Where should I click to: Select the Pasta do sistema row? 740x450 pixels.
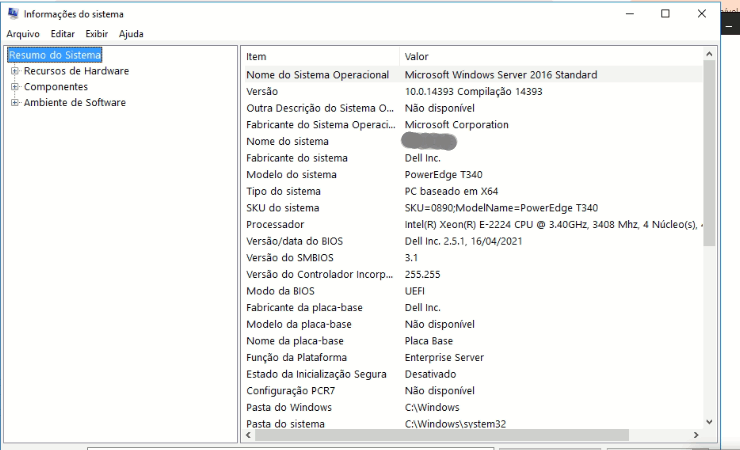pos(472,423)
